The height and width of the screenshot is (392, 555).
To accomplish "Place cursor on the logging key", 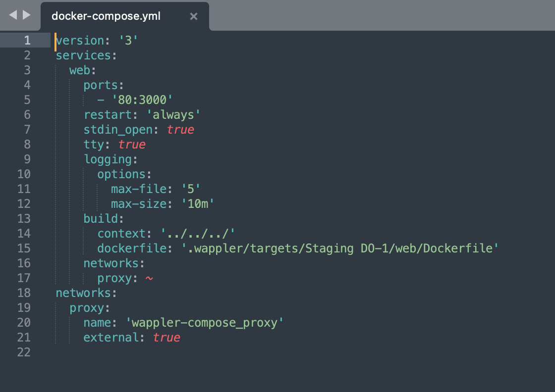I will pyautogui.click(x=111, y=159).
